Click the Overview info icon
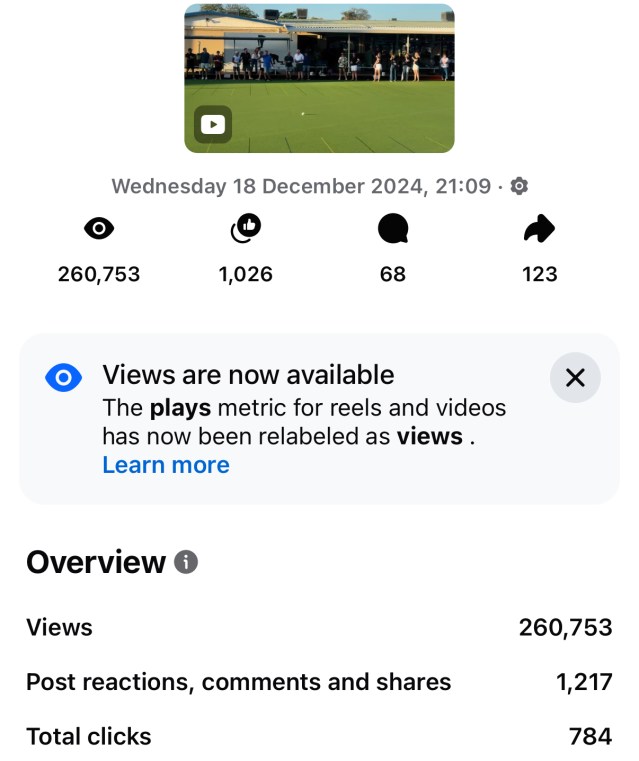Image resolution: width=639 pixels, height=761 pixels. tap(186, 562)
